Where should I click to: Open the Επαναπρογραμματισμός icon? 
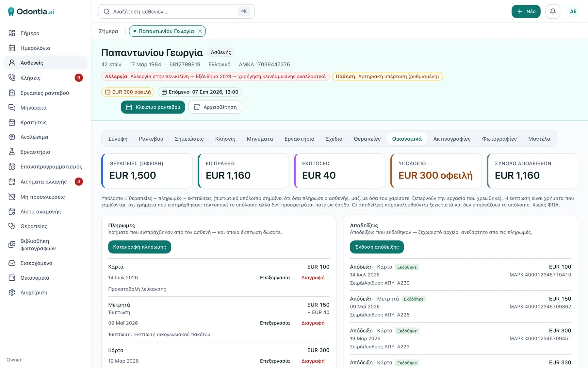(x=12, y=166)
